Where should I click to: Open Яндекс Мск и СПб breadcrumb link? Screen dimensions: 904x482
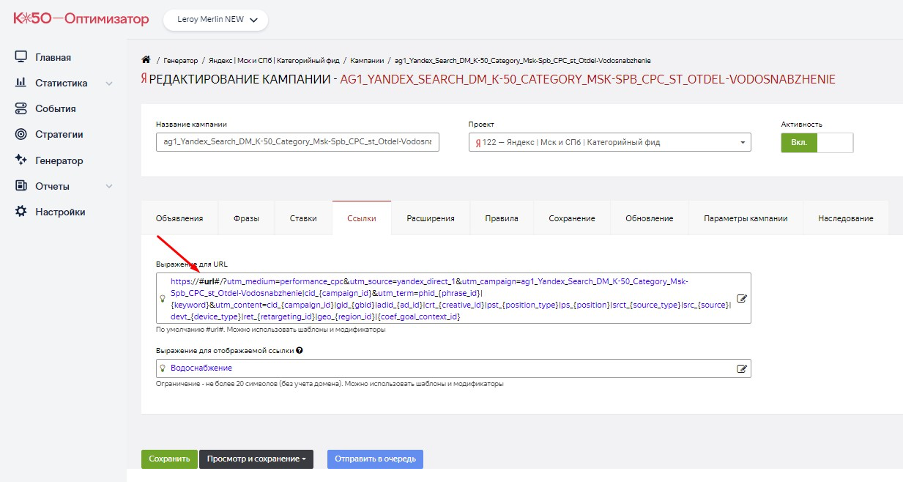tap(273, 60)
